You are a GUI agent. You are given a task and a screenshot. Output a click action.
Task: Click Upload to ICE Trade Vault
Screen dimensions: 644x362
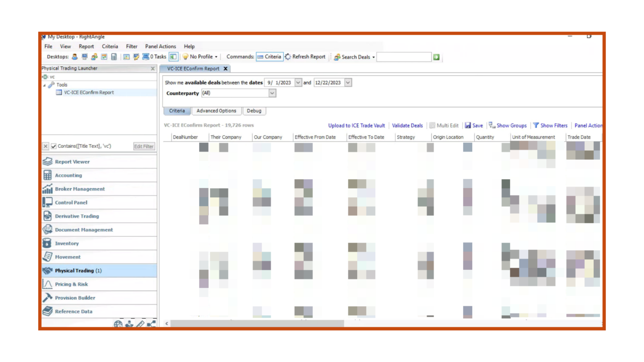[x=356, y=125]
